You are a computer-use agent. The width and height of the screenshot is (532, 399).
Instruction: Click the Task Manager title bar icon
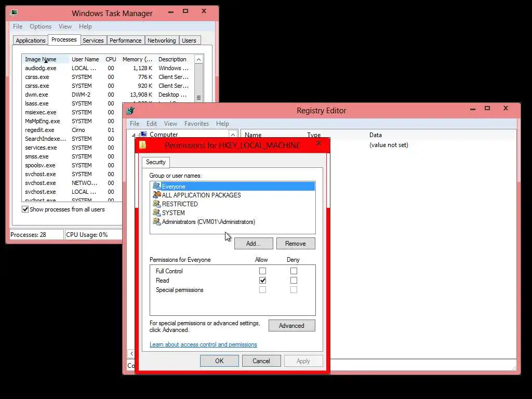[14, 13]
